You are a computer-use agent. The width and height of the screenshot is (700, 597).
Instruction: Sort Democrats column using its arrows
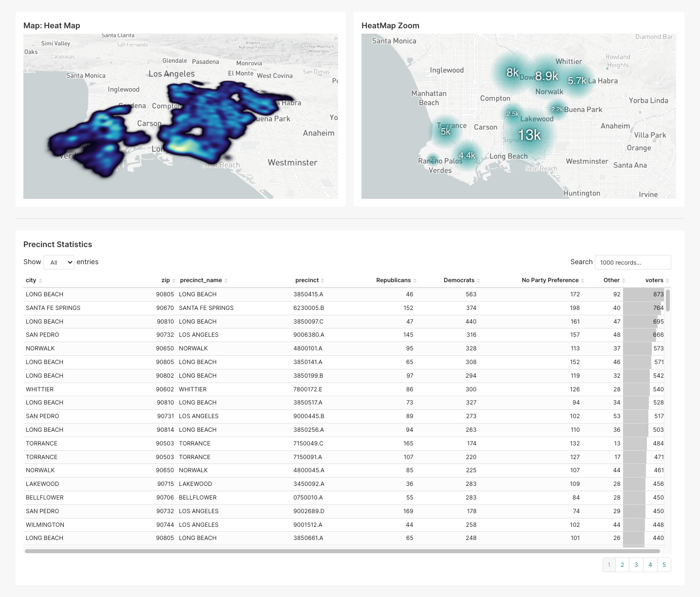click(x=478, y=281)
